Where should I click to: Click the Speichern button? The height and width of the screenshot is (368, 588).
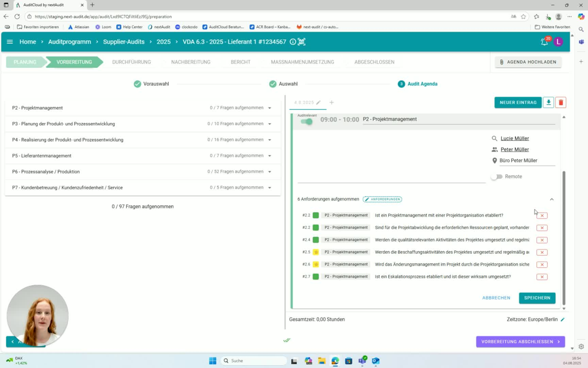[537, 298]
